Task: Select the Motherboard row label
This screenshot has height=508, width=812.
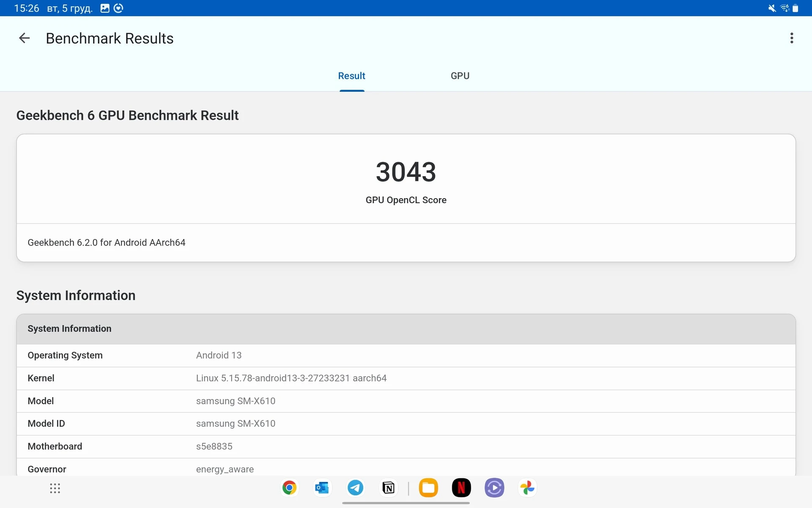Action: (x=55, y=446)
